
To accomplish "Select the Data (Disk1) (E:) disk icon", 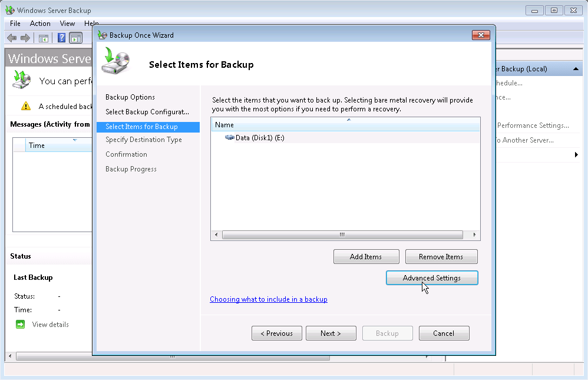I will click(229, 137).
